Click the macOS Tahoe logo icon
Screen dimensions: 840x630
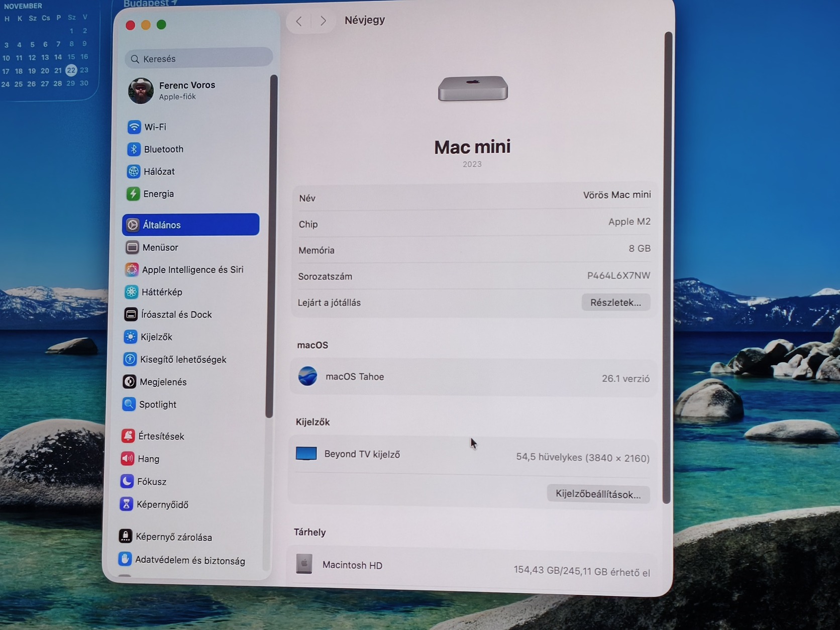[307, 376]
